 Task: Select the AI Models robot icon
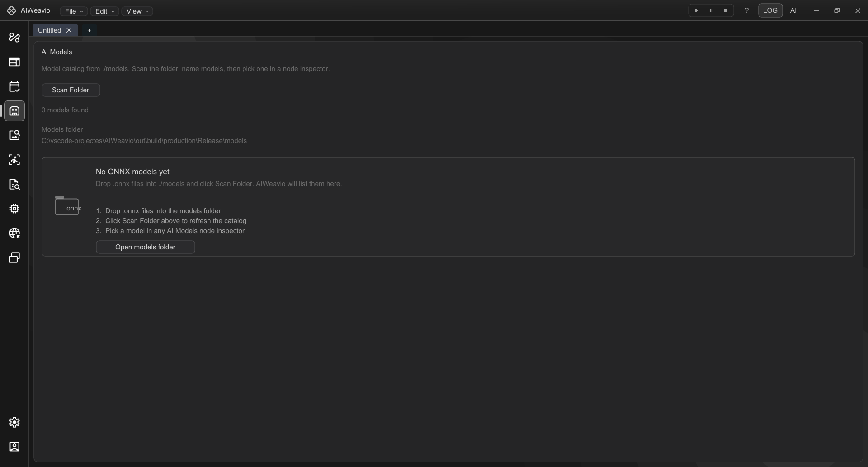(x=14, y=111)
